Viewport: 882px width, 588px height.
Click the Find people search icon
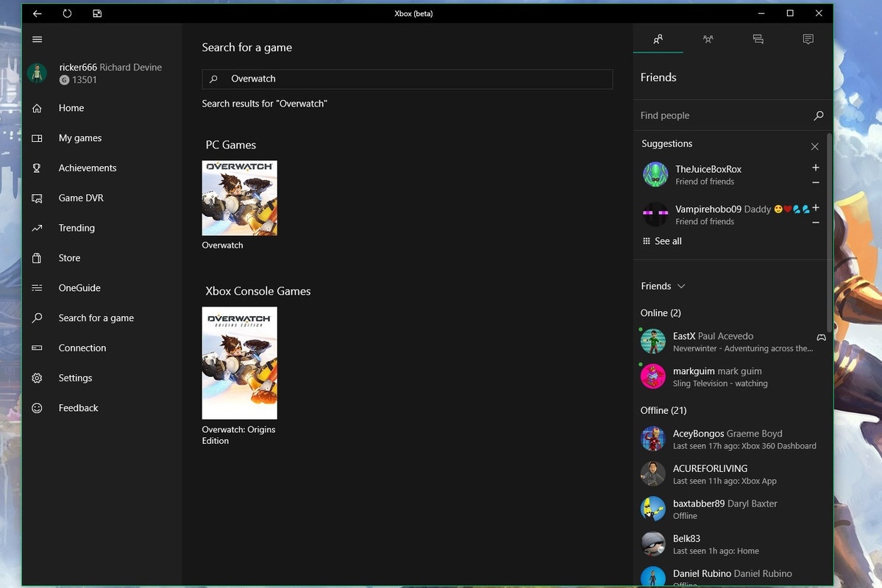(x=819, y=115)
